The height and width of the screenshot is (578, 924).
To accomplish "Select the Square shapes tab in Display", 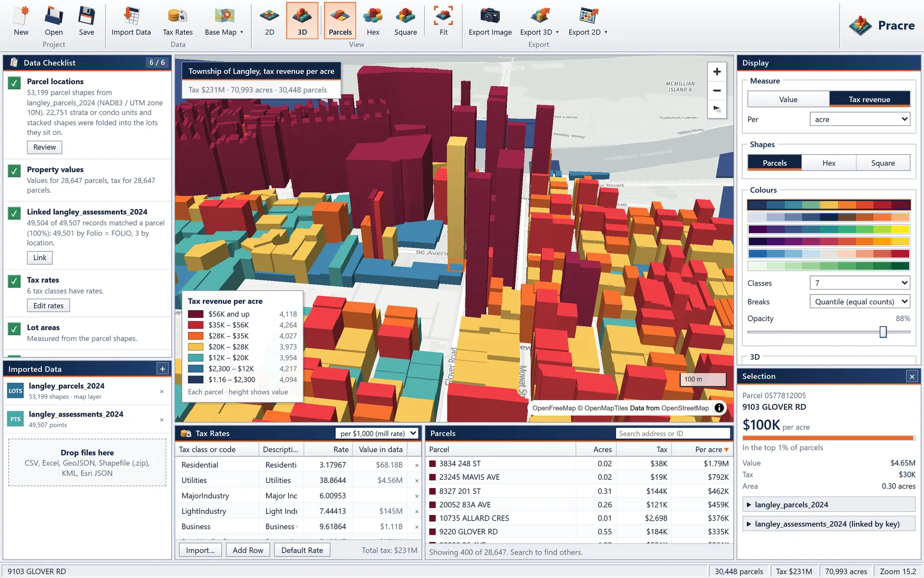I will click(x=883, y=163).
